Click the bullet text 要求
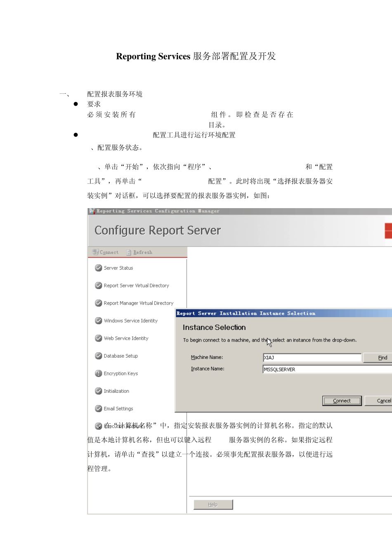This screenshot has width=392, height=555. point(94,104)
